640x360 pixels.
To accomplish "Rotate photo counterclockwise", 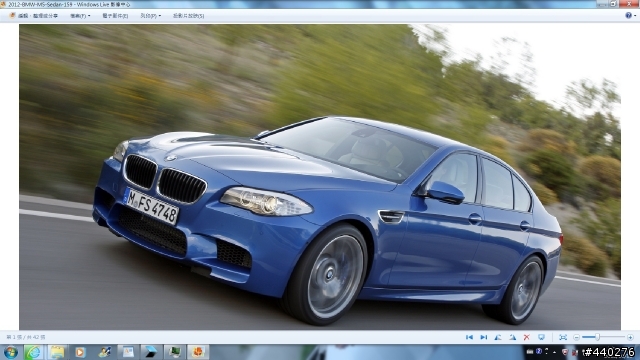I will click(x=498, y=337).
